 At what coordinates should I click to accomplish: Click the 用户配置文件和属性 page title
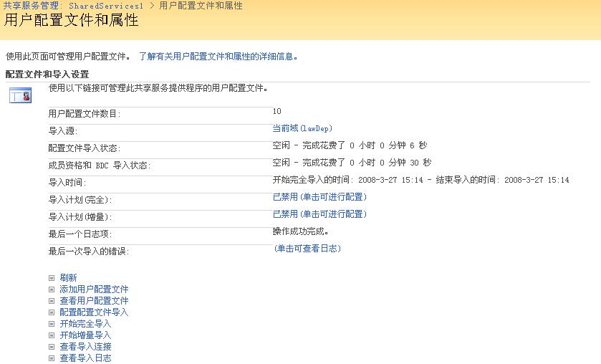coord(72,20)
